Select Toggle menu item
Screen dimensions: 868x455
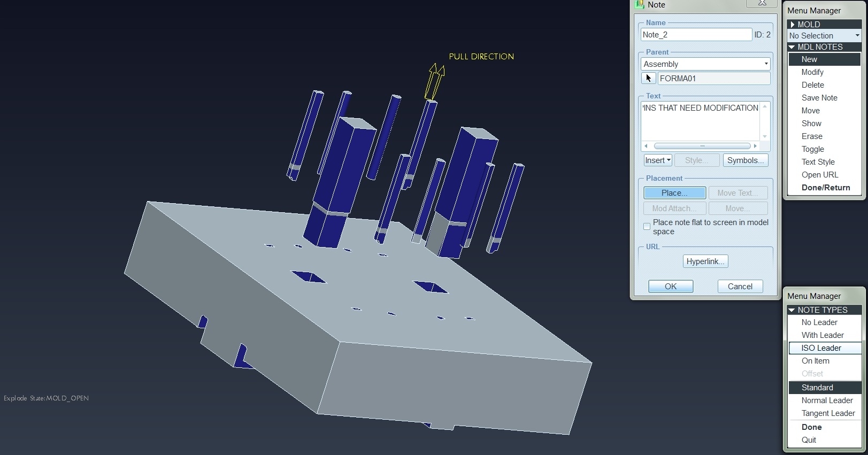[812, 149]
